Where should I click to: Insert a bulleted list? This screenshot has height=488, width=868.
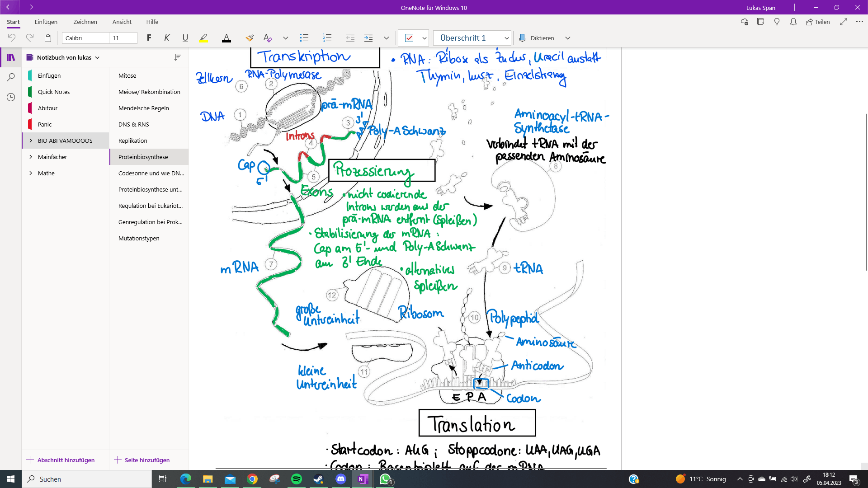[304, 38]
